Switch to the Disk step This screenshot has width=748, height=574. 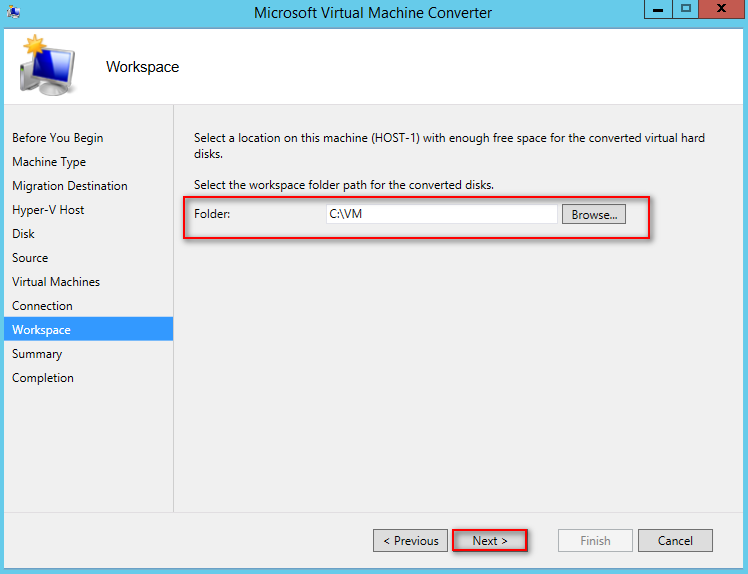[x=23, y=234]
